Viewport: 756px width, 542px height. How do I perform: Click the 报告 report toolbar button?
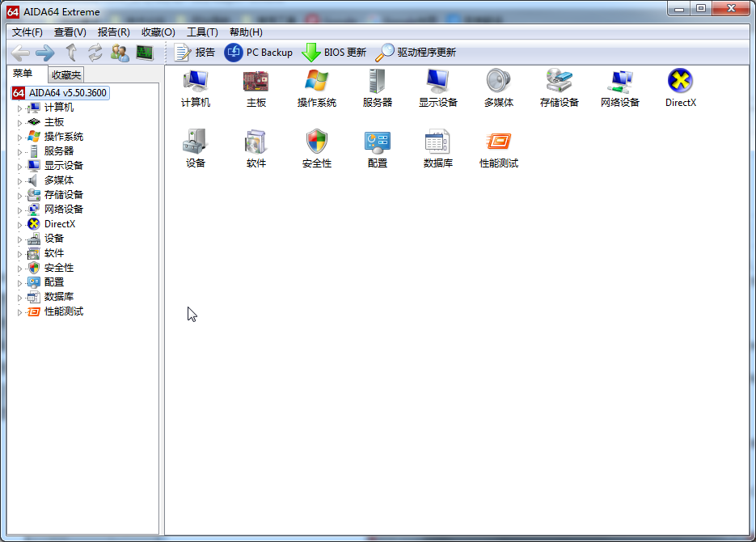point(194,52)
